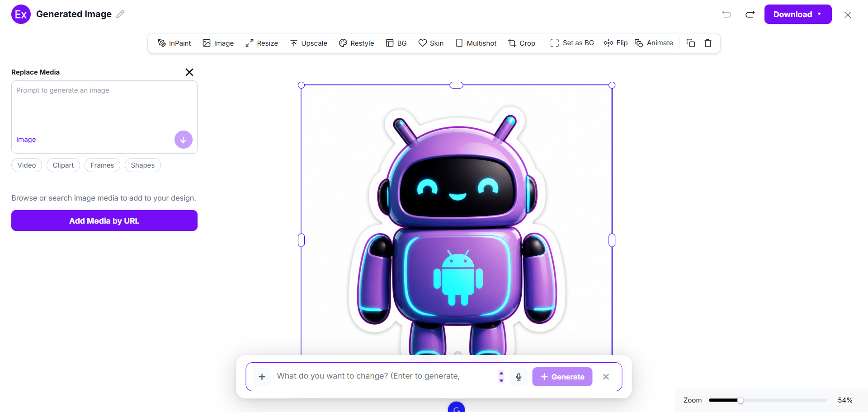The height and width of the screenshot is (412, 868).
Task: Select the BG tool
Action: (x=396, y=43)
